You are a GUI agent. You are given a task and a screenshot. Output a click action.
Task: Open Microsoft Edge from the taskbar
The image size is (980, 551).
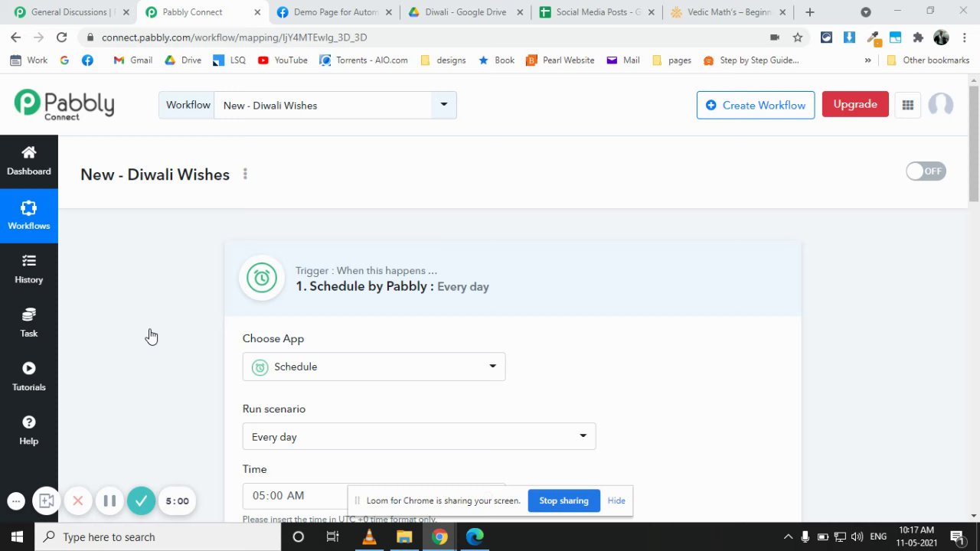point(475,536)
